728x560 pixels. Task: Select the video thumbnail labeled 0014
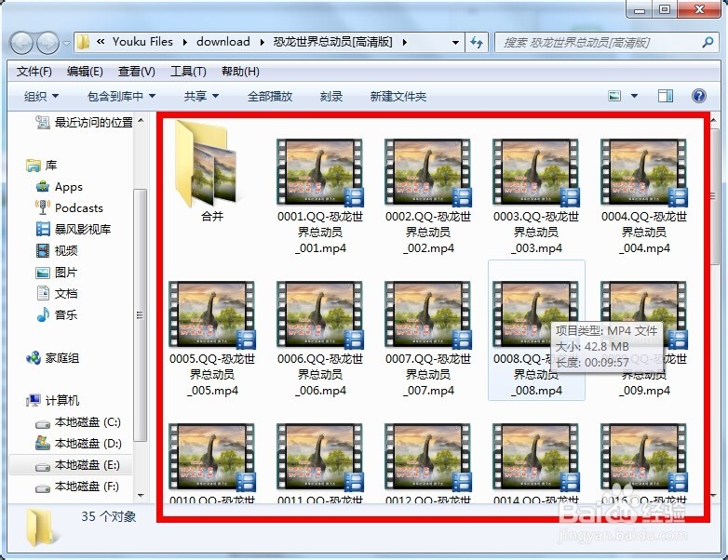536,457
